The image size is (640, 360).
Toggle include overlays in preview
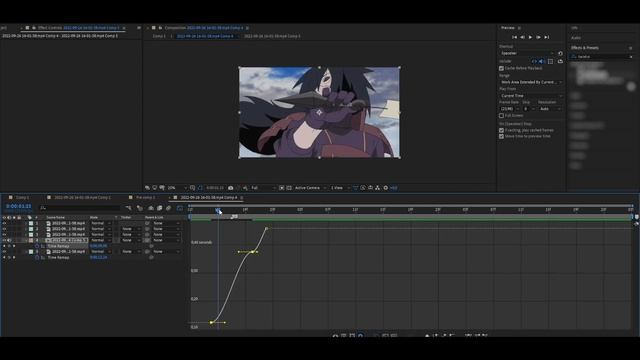[550, 61]
